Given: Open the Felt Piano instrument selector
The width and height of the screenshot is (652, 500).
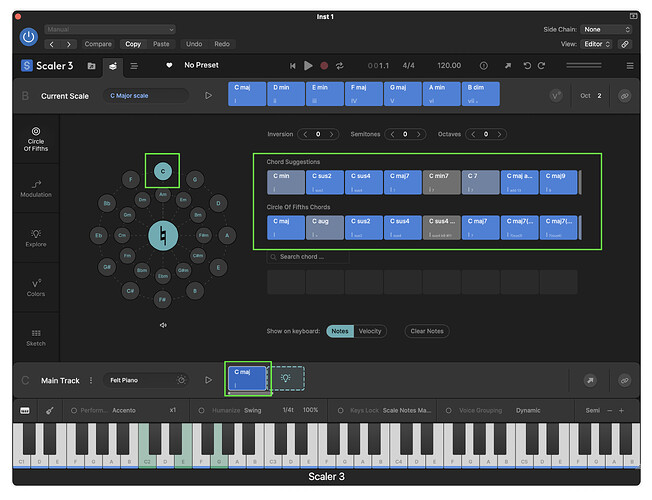Looking at the screenshot, I should pos(146,380).
